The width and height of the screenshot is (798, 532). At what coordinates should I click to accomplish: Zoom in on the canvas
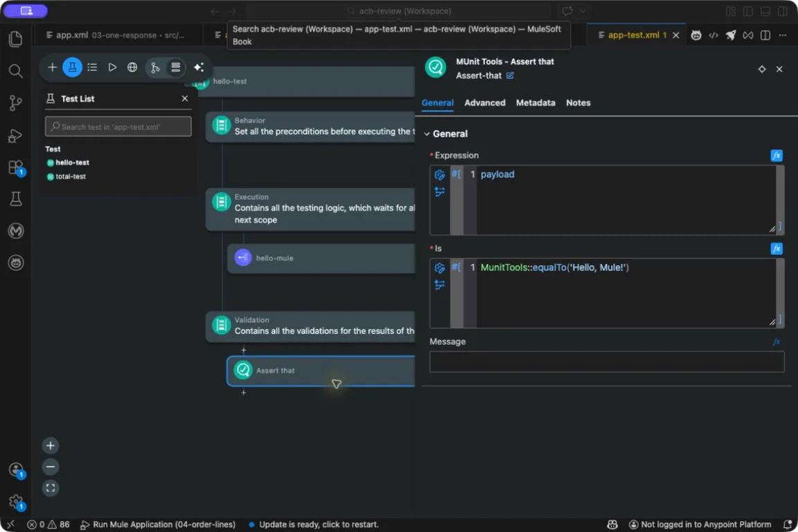(51, 446)
